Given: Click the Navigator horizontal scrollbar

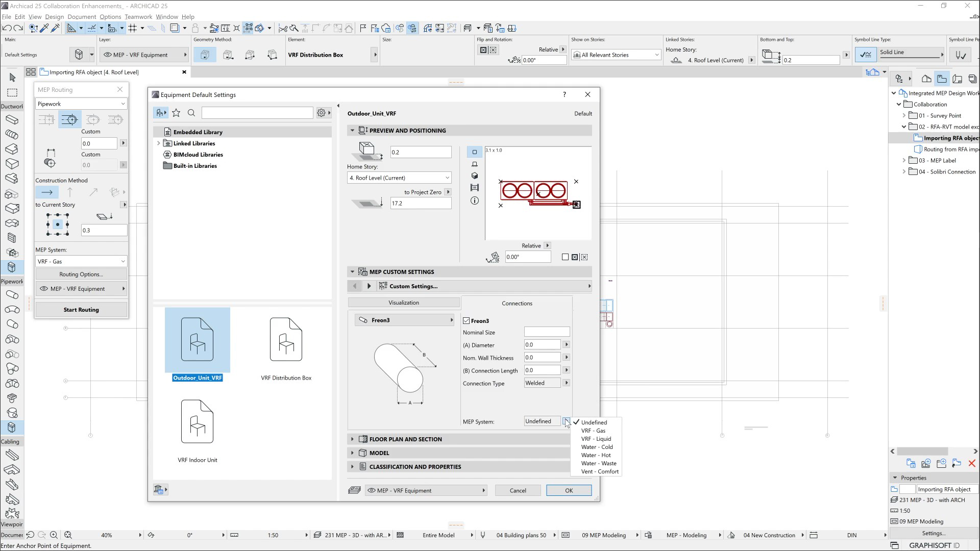Looking at the screenshot, I should (923, 451).
